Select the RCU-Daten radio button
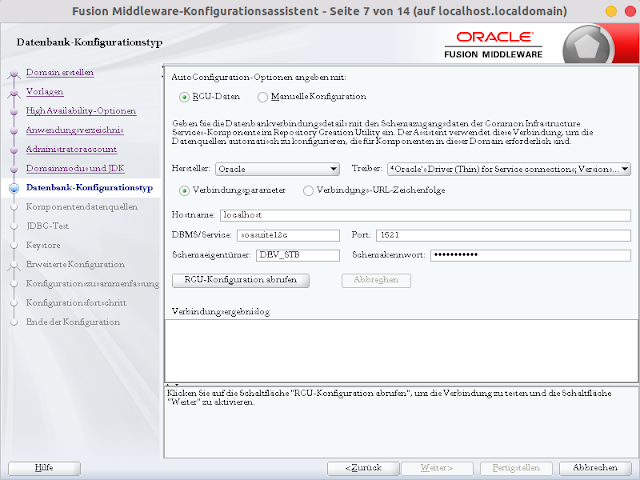The height and width of the screenshot is (480, 640). point(184,97)
